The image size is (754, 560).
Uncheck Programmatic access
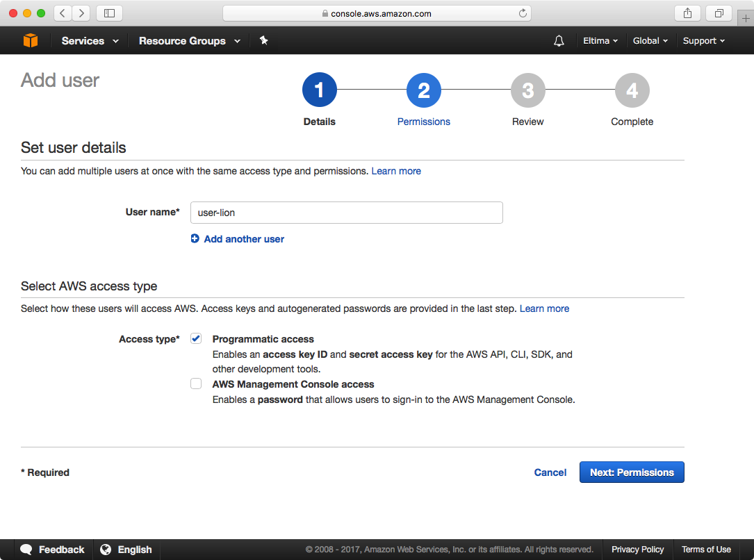tap(195, 338)
